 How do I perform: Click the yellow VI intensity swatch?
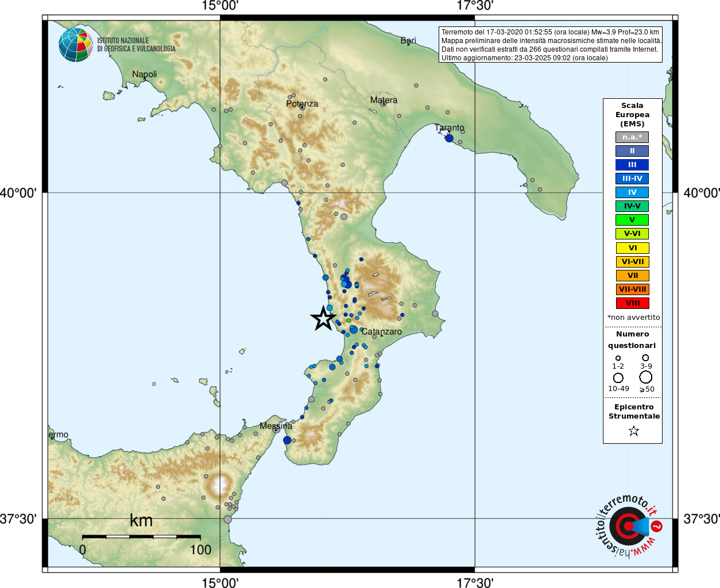(632, 248)
